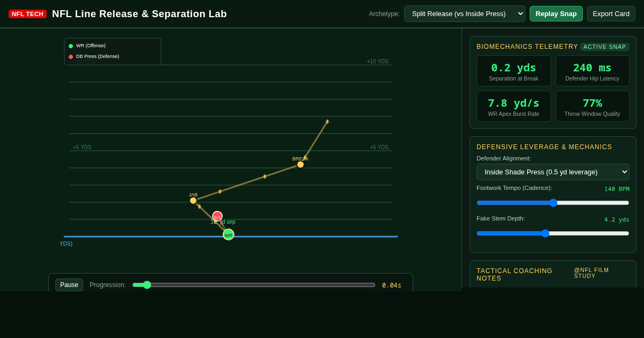Select the BREAK route point
Image resolution: width=644 pixels, height=338 pixels.
pyautogui.click(x=301, y=165)
